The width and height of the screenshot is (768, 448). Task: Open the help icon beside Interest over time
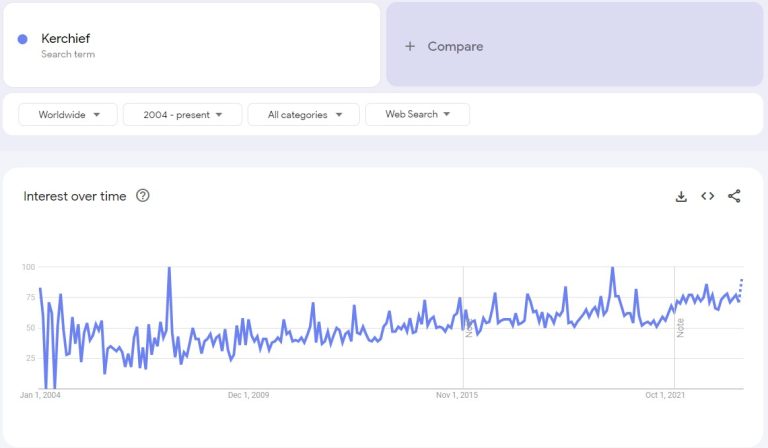click(x=142, y=196)
